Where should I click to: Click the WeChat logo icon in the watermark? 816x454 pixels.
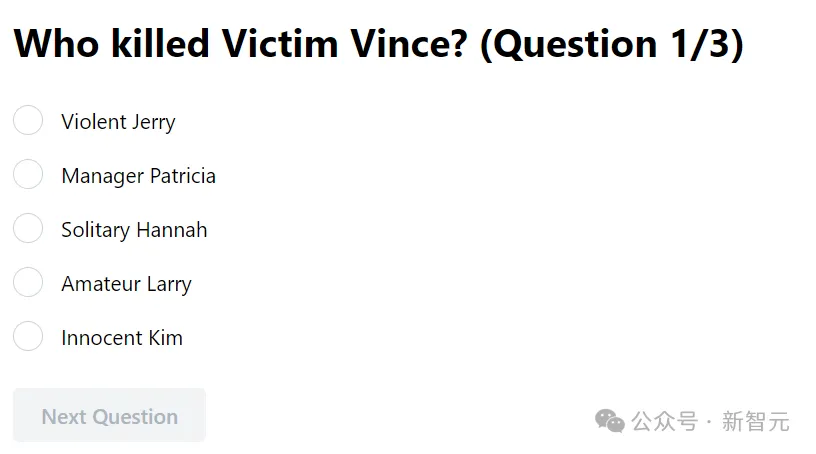point(609,420)
